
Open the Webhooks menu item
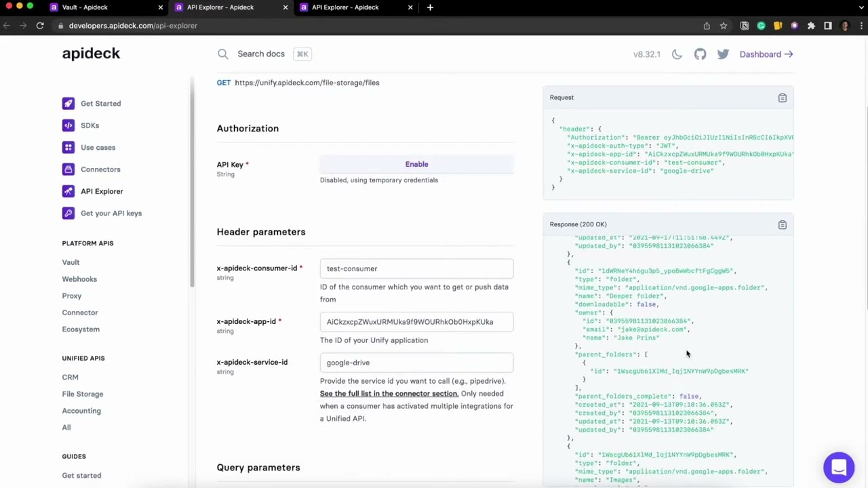[x=79, y=279]
